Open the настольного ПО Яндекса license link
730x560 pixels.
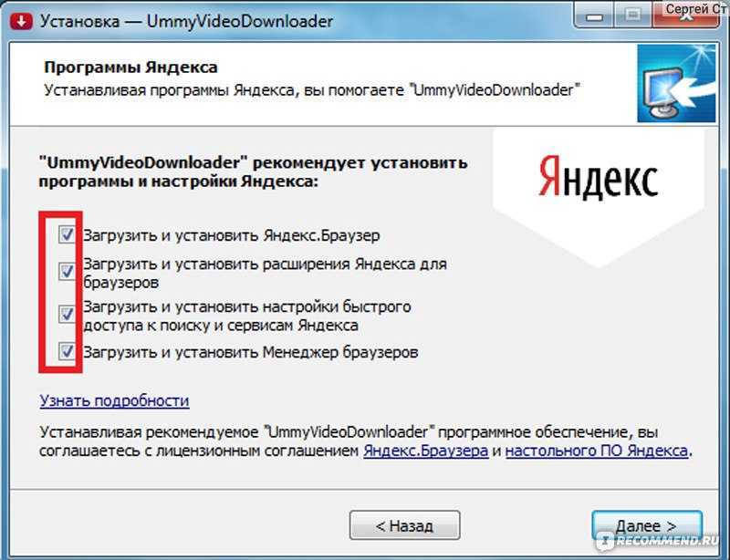click(x=597, y=451)
